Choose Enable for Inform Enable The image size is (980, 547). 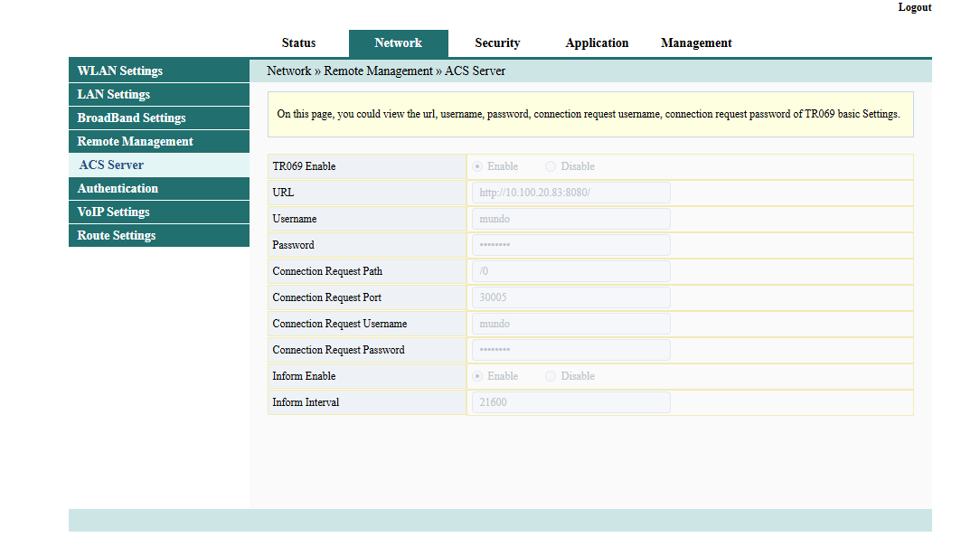477,376
